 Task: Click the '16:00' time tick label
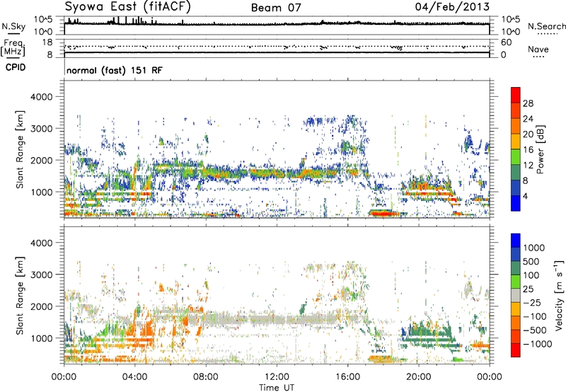[x=347, y=377]
